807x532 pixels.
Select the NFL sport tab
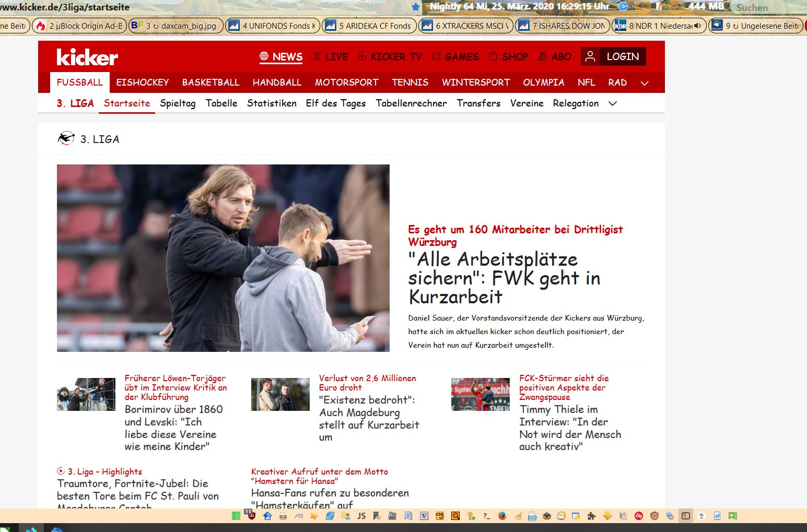point(586,82)
